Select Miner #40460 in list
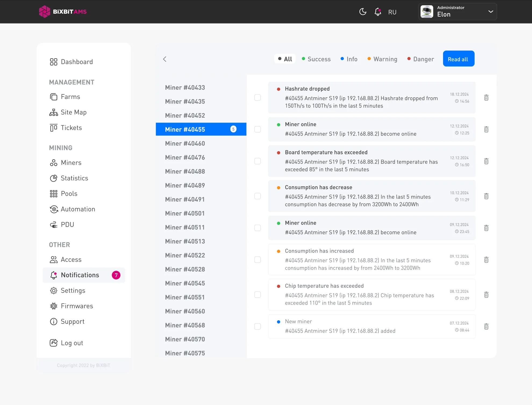 [x=185, y=143]
